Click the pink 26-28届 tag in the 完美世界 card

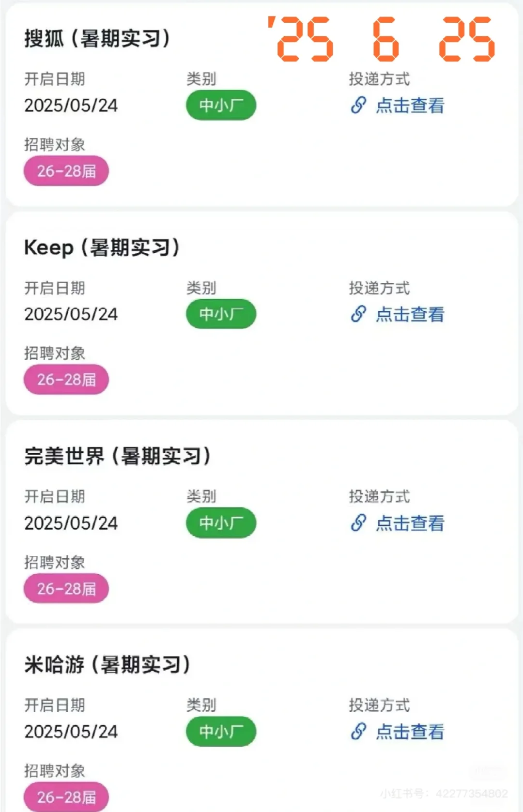point(66,588)
